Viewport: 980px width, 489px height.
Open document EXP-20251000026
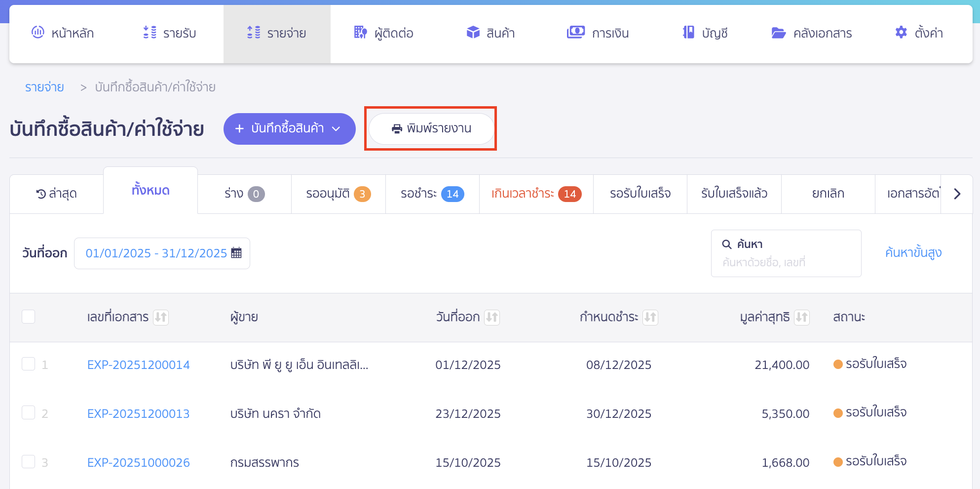coord(138,462)
